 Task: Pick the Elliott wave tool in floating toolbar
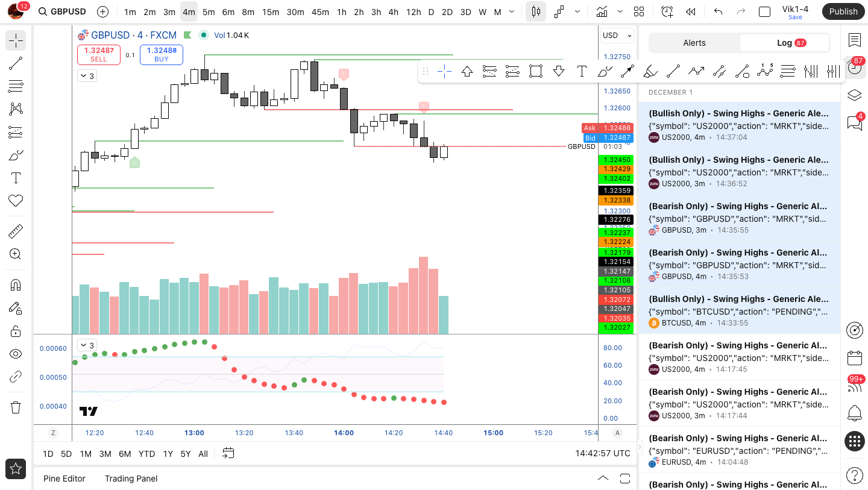coord(765,72)
